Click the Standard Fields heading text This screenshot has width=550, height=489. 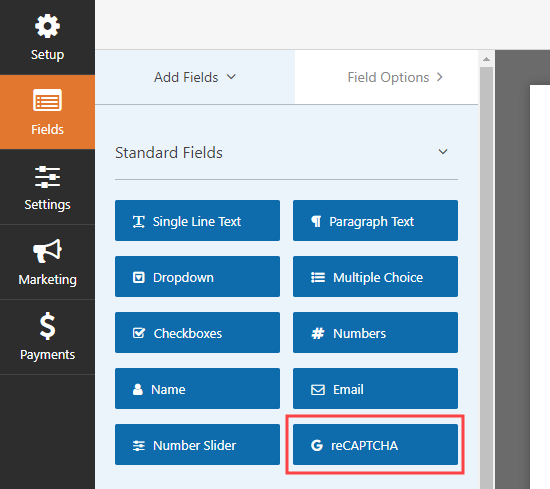point(169,153)
